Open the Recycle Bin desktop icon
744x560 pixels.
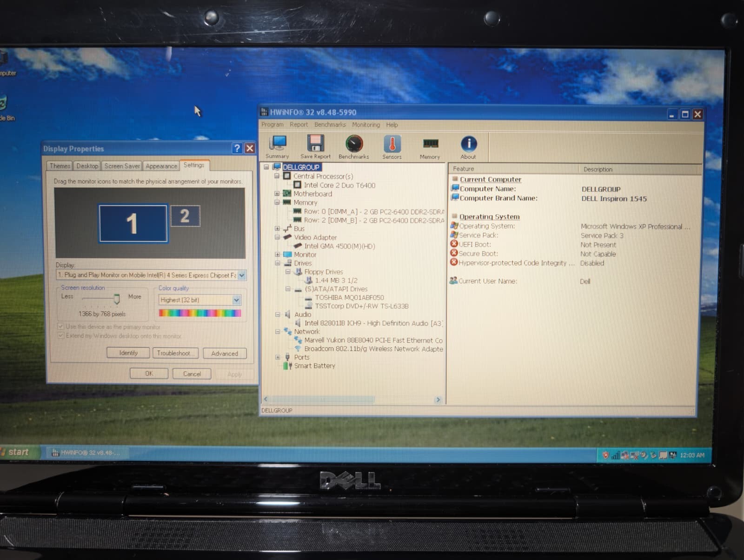click(5, 108)
